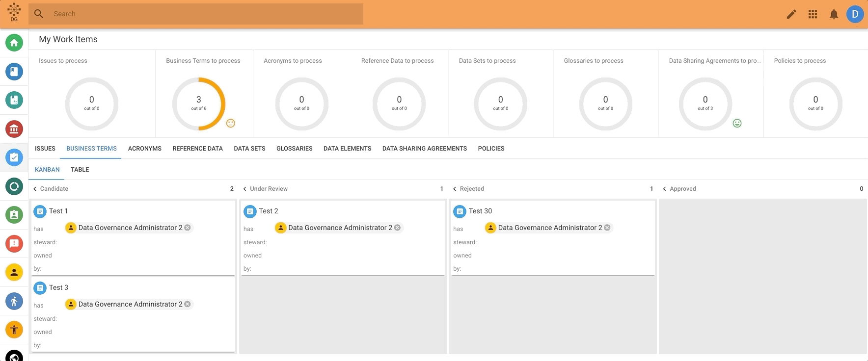Screen dimensions: 868x361
Task: Open the clipboard checkmark work items icon
Action: [14, 157]
